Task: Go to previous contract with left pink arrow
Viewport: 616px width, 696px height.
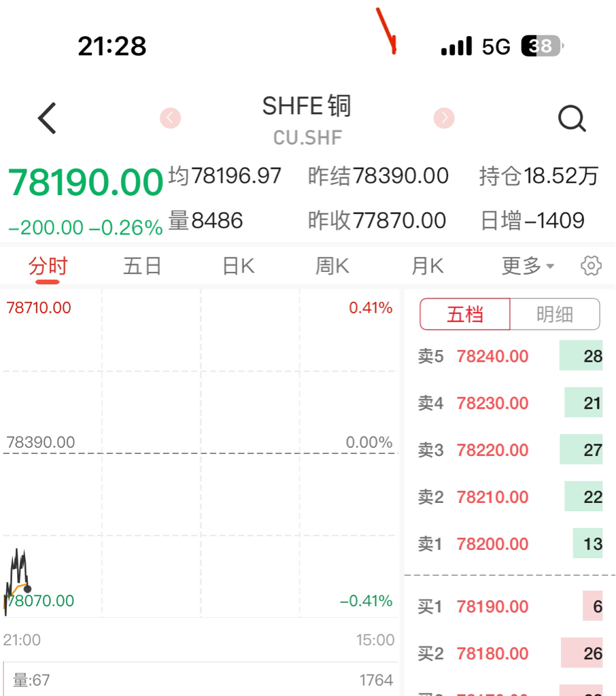Action: coord(171,118)
